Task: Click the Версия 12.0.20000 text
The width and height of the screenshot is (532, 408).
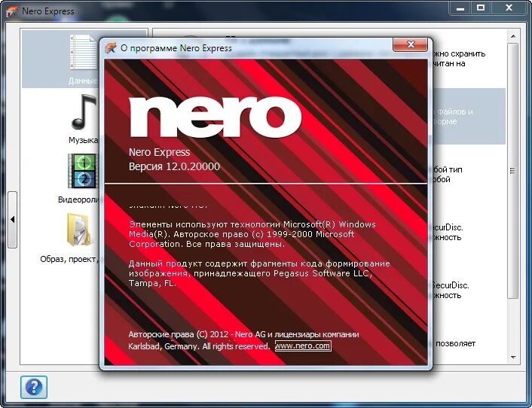Action: [x=174, y=166]
